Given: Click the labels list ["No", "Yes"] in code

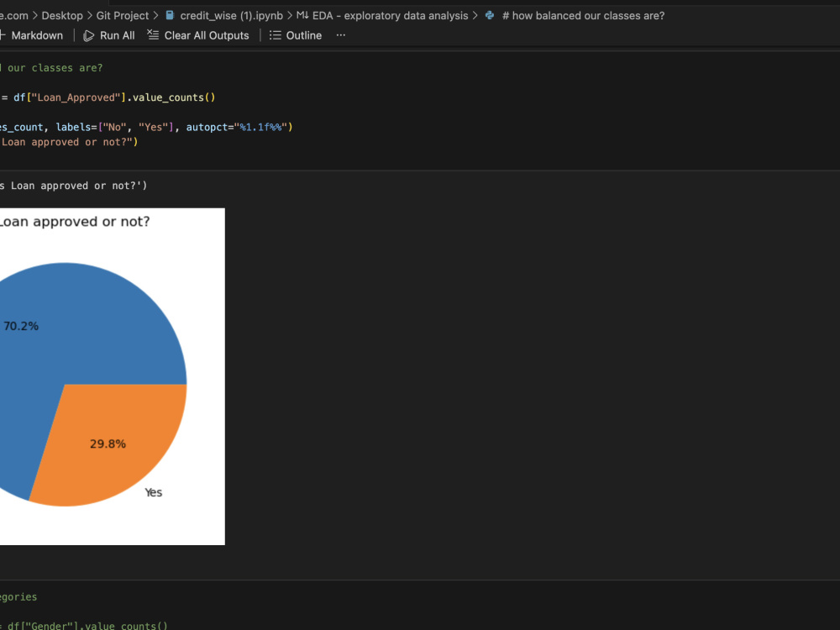Looking at the screenshot, I should click(x=135, y=127).
